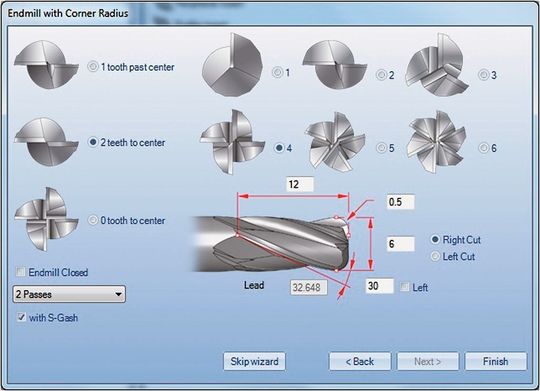The width and height of the screenshot is (540, 391).
Task: Click the helix angle field showing 30
Action: pyautogui.click(x=380, y=286)
